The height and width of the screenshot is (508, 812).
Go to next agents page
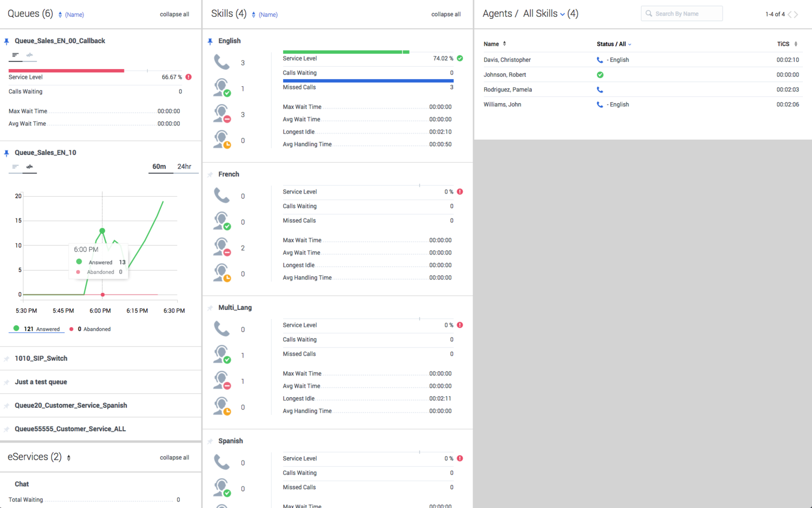pyautogui.click(x=796, y=14)
